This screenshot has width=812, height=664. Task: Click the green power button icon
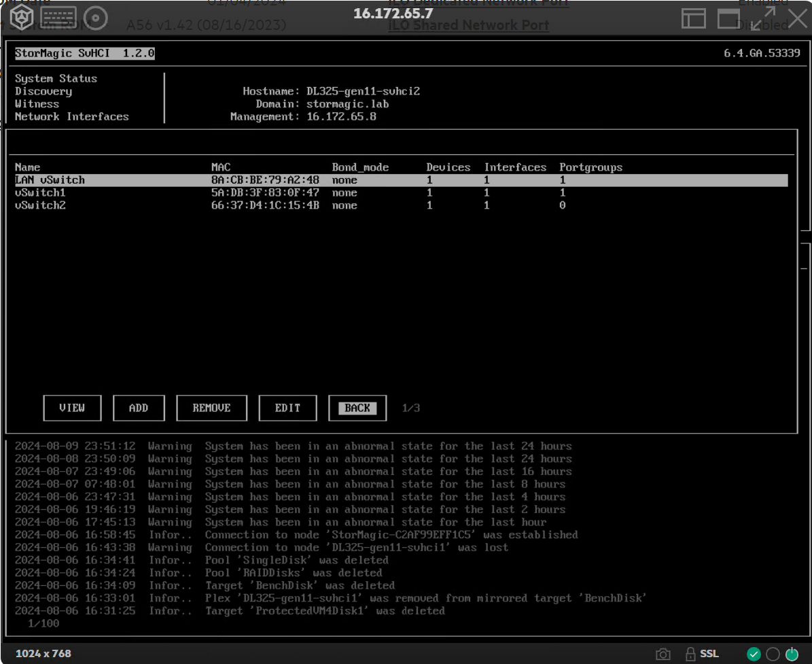click(x=792, y=654)
